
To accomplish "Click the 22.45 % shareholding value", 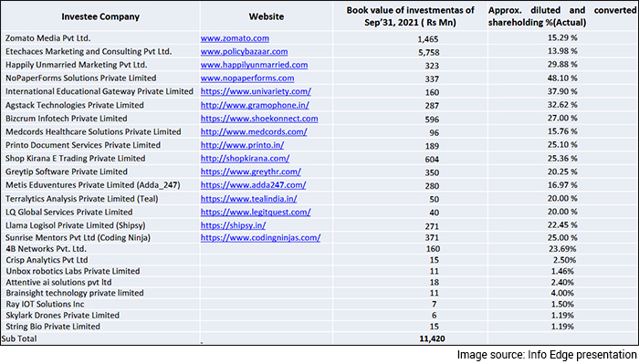I will tap(562, 225).
